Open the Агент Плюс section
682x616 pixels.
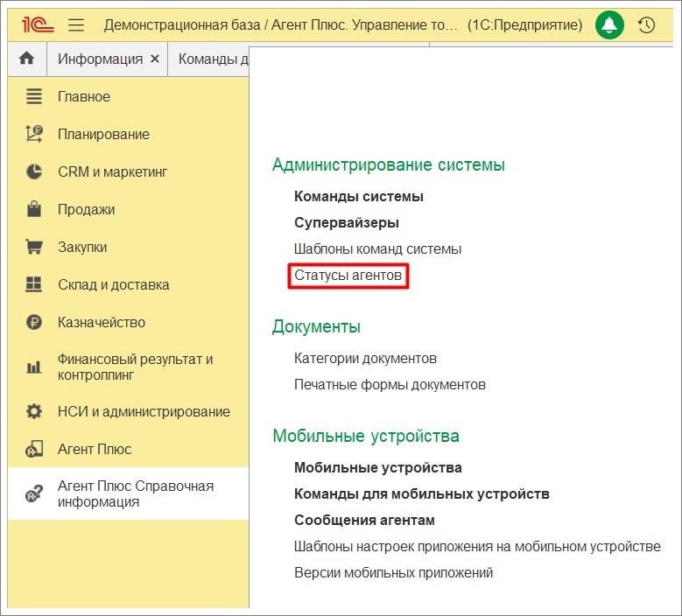[x=95, y=449]
